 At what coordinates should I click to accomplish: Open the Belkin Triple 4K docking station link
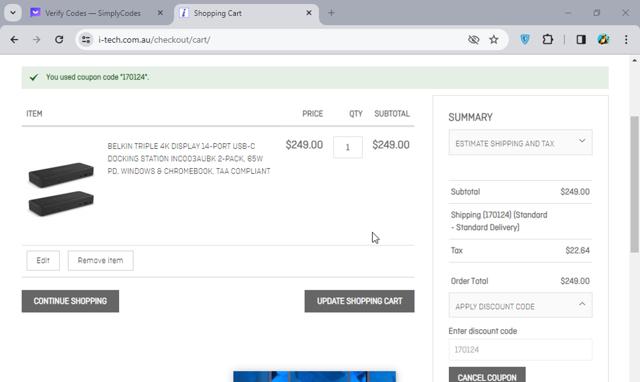189,158
